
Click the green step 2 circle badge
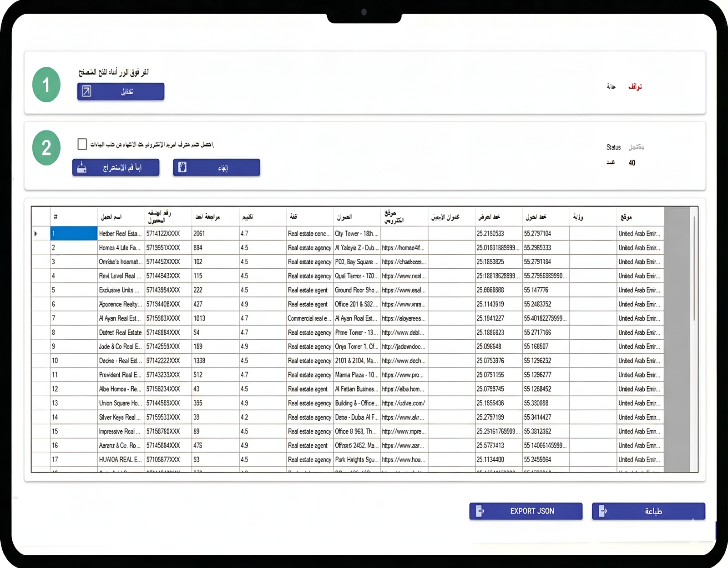[46, 148]
